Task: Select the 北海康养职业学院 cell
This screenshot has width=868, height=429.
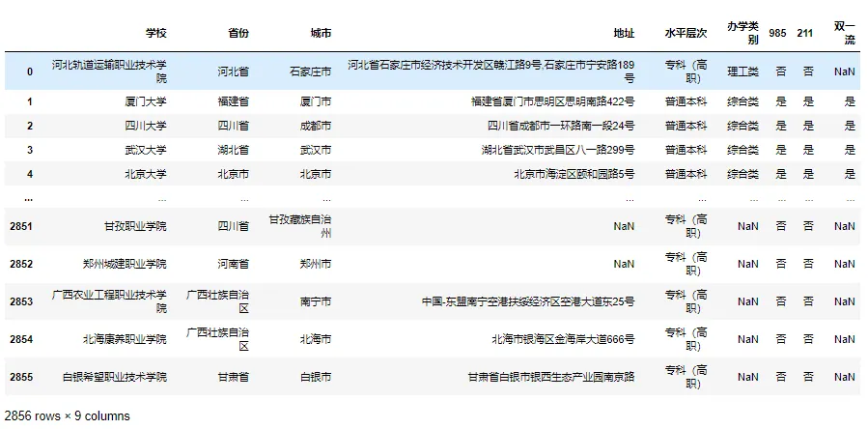Action: point(124,339)
